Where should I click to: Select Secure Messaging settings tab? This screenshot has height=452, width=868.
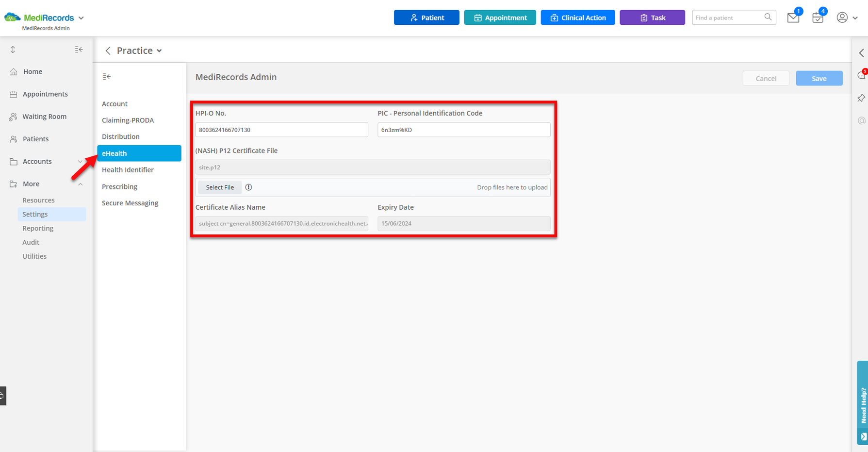click(130, 203)
